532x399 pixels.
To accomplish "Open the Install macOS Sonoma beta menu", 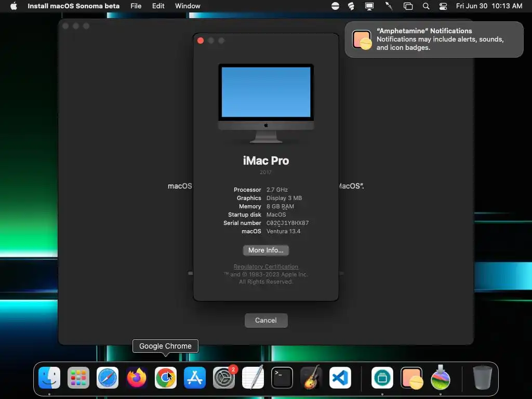I will coord(74,6).
